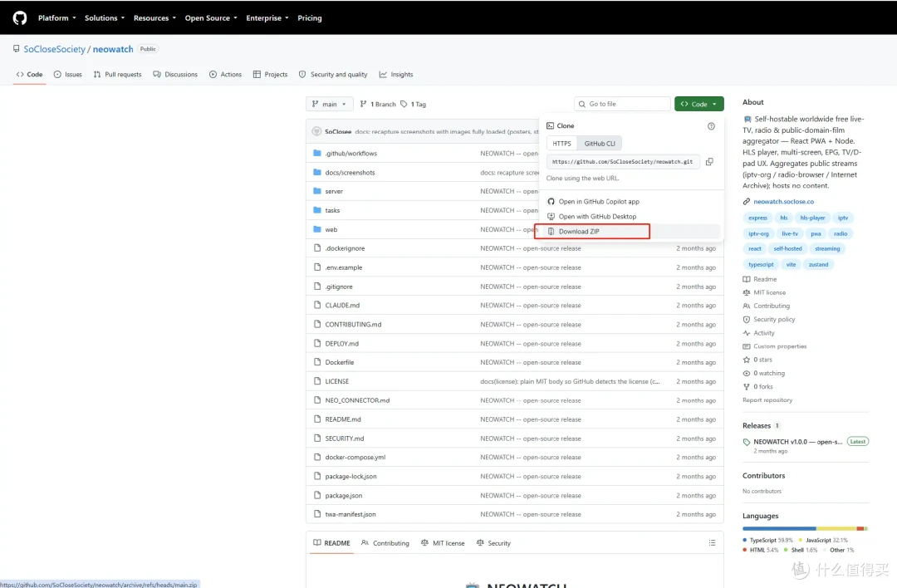897x588 pixels.
Task: Click the Report repository link
Action: 767,400
